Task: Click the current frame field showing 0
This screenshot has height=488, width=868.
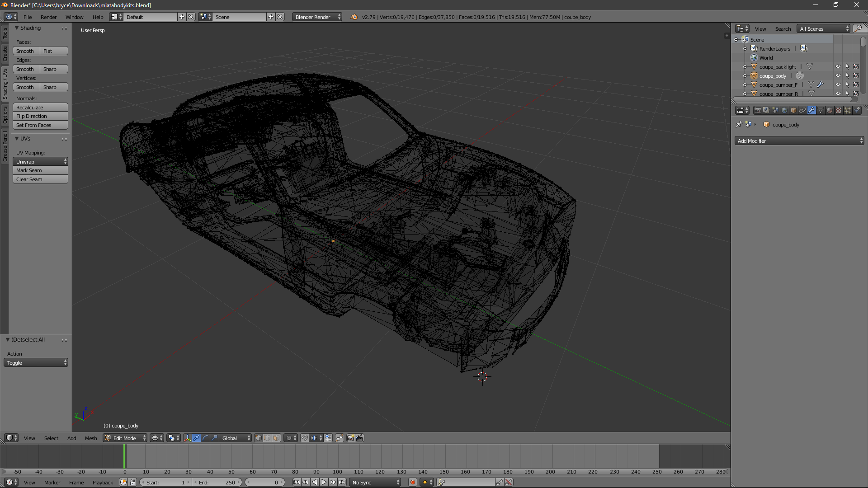Action: pyautogui.click(x=264, y=482)
